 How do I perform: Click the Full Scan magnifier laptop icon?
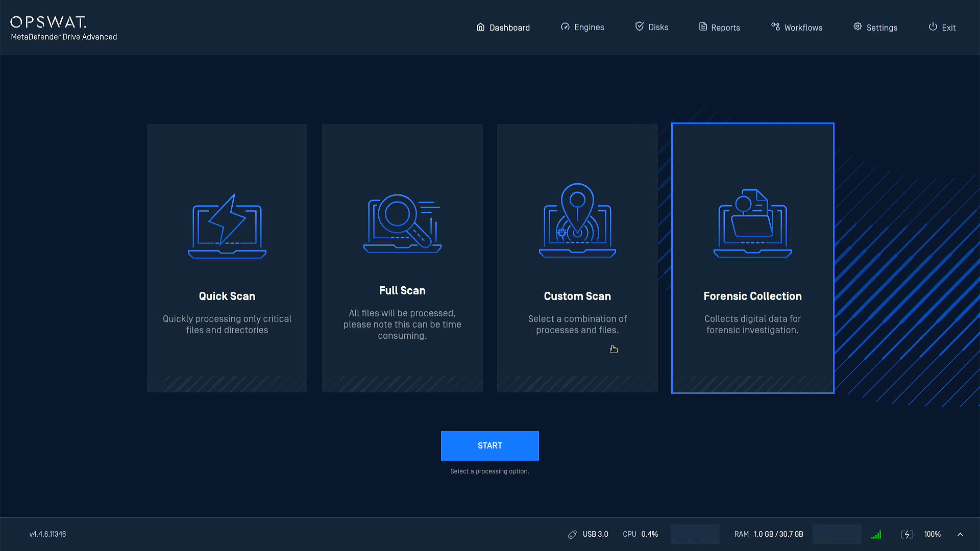402,223
